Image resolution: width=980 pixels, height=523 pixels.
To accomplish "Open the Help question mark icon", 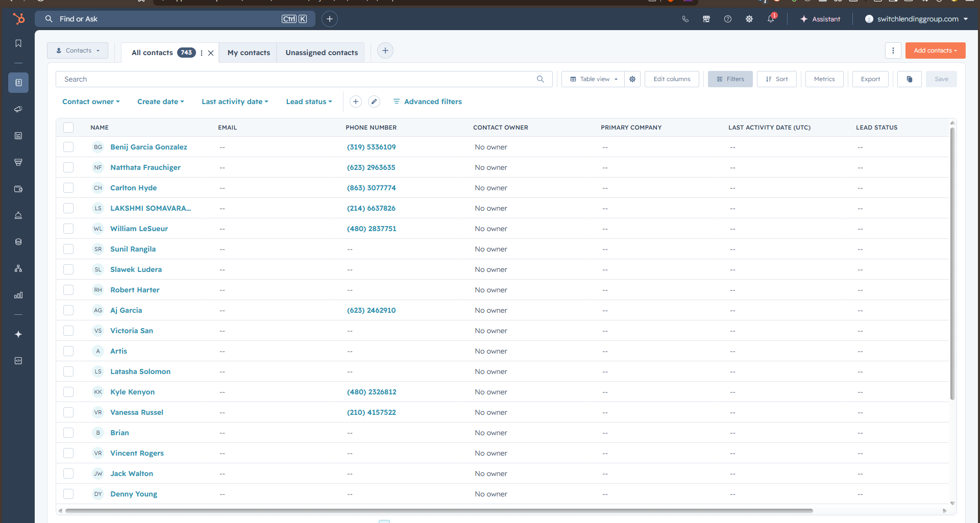I will tap(728, 19).
